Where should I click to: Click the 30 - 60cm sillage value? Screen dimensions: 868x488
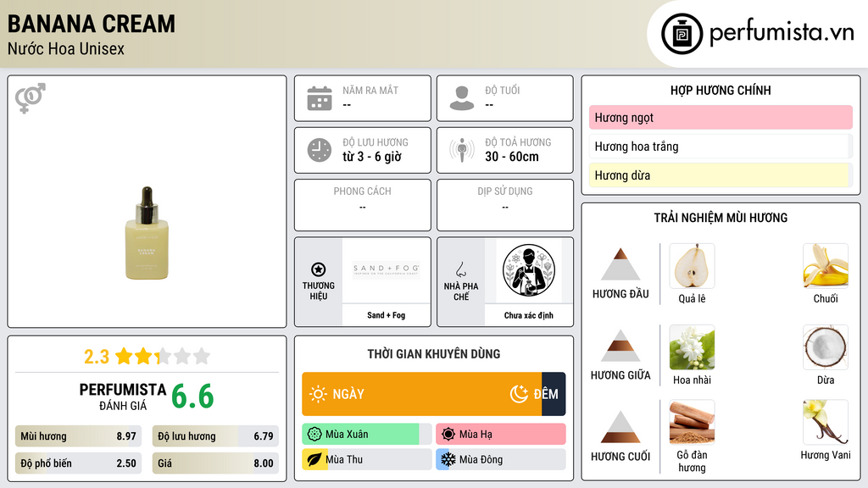[512, 157]
